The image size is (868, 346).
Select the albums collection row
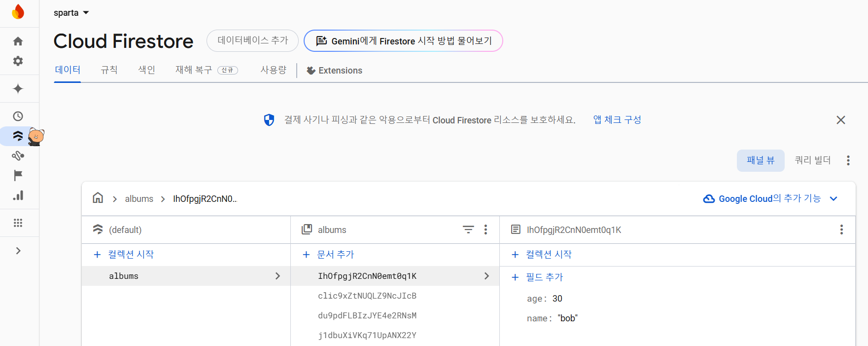pos(186,276)
